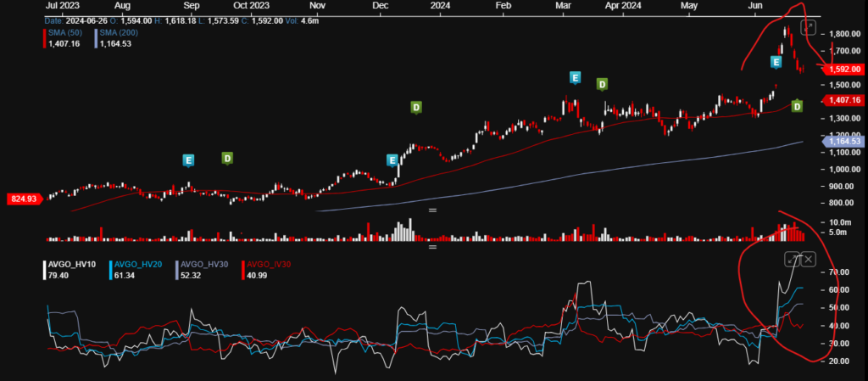Click the 1,800.00 price axis label
This screenshot has height=381, width=868.
coord(845,34)
